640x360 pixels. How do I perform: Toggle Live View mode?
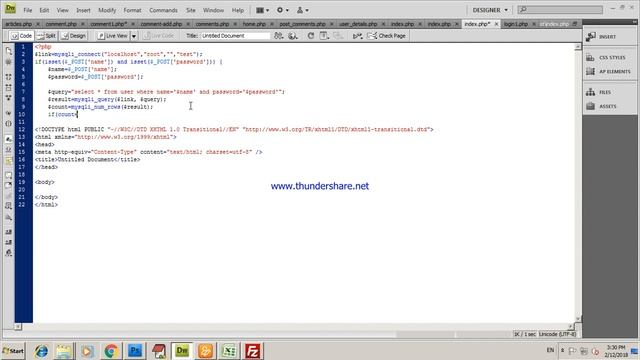(x=113, y=36)
